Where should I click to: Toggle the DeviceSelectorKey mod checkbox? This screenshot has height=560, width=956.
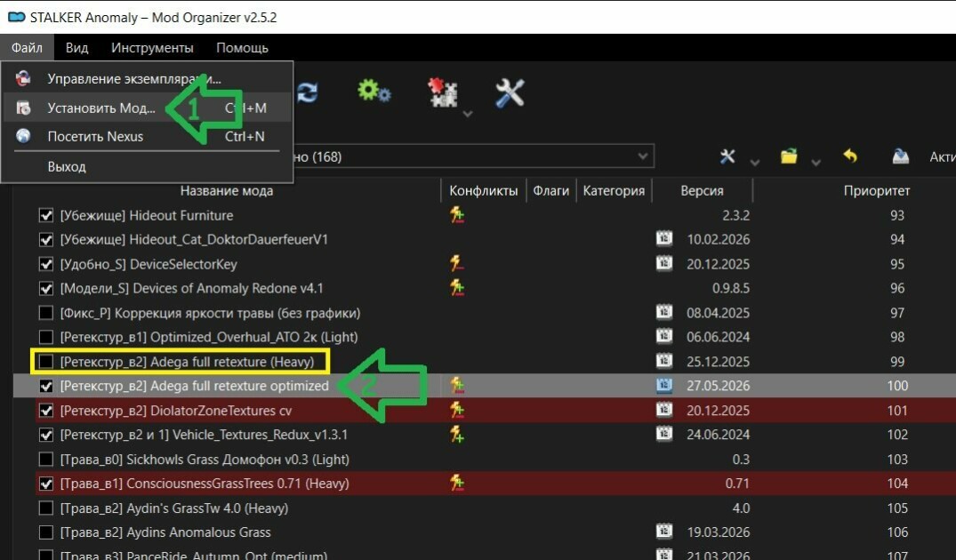[x=45, y=264]
